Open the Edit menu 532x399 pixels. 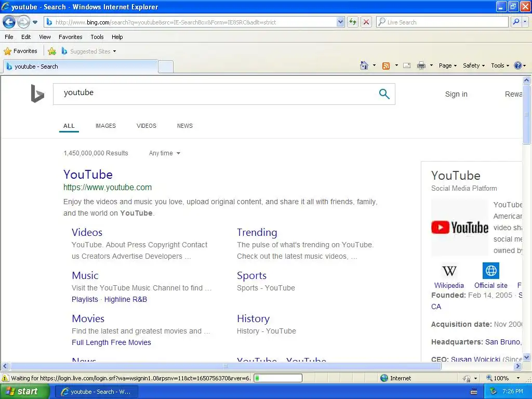pyautogui.click(x=26, y=37)
